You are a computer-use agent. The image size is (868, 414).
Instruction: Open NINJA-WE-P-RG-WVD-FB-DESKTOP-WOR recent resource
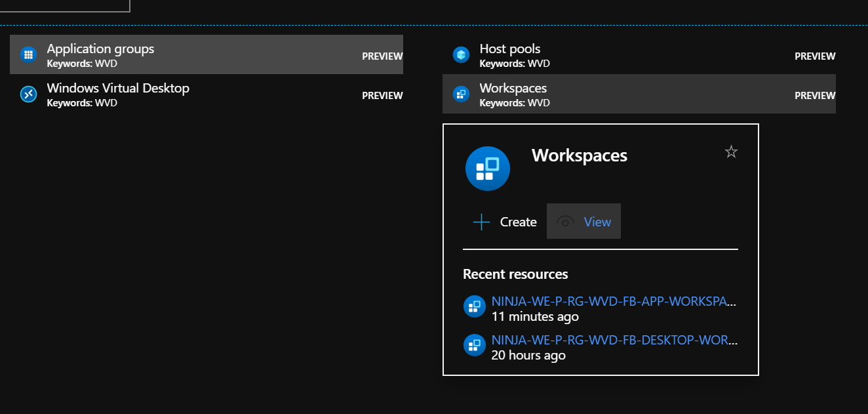click(x=614, y=341)
